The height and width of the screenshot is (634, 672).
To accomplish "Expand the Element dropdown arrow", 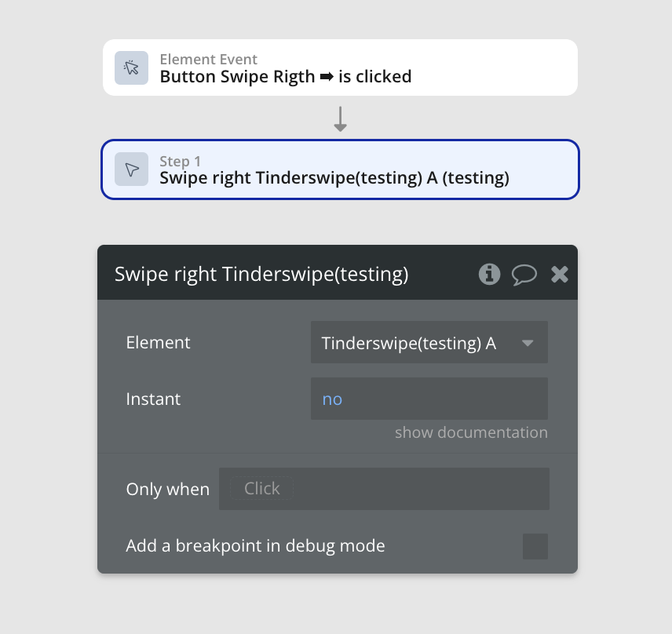I will click(528, 343).
